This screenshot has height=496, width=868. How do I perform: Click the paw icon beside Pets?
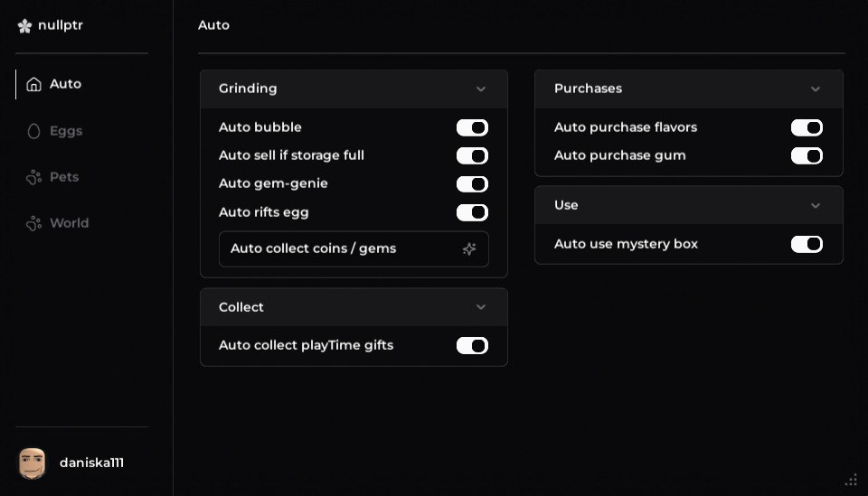click(x=34, y=177)
